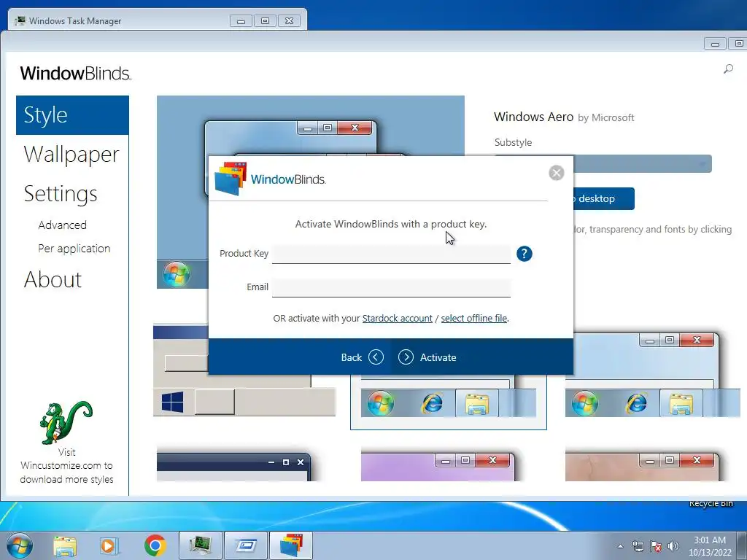Open the Wallpaper section
Screen dimensions: 747x560
(x=71, y=155)
